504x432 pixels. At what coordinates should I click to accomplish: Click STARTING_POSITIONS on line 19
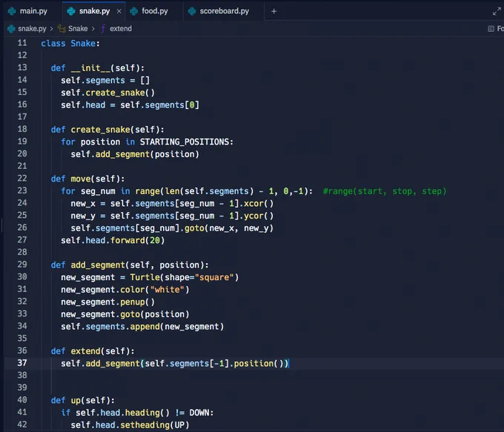click(184, 142)
